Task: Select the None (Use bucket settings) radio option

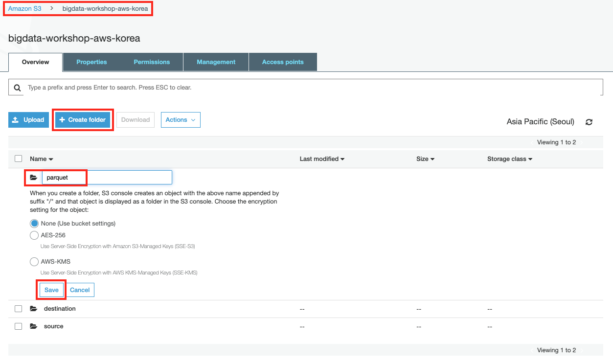Action: [34, 224]
